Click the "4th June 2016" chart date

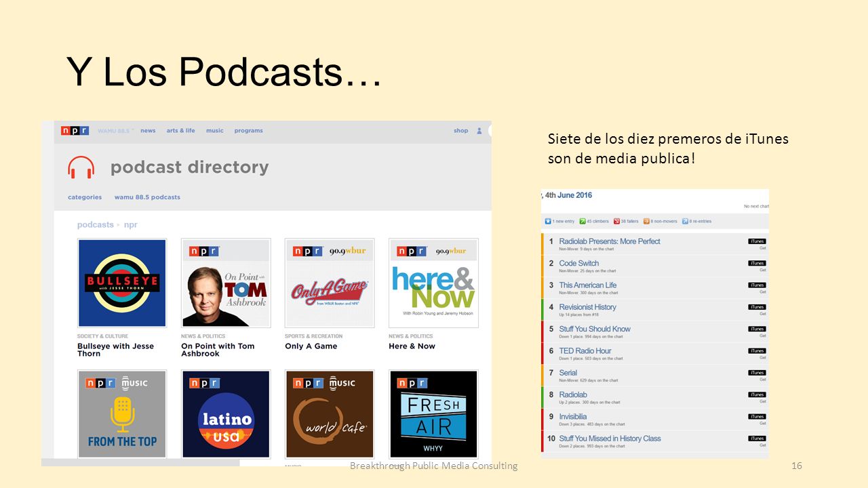pos(569,195)
